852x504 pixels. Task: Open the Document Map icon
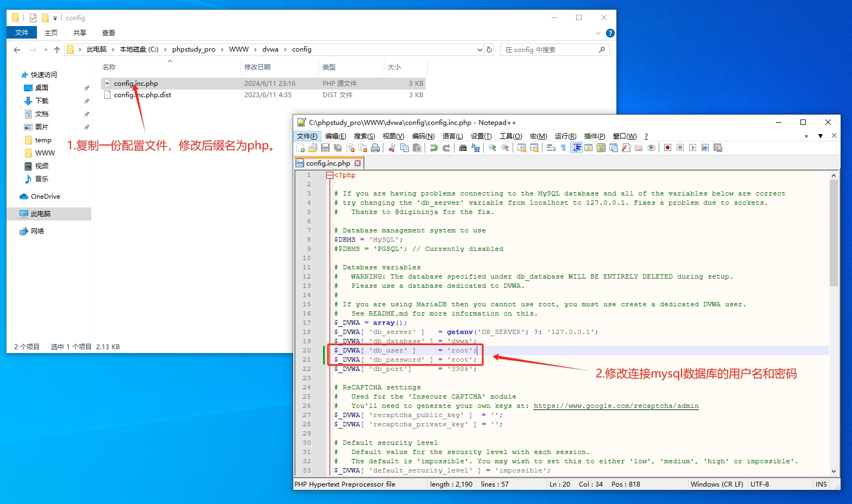(601, 148)
